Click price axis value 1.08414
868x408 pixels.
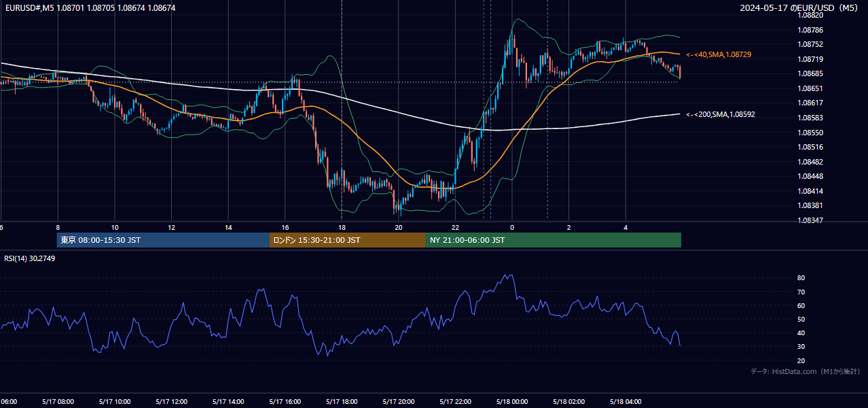810,192
